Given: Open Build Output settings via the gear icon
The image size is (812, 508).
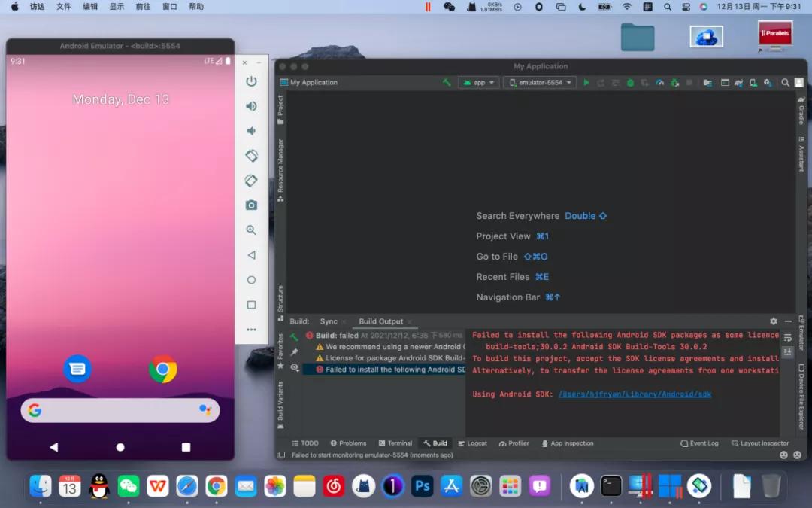Looking at the screenshot, I should click(774, 321).
